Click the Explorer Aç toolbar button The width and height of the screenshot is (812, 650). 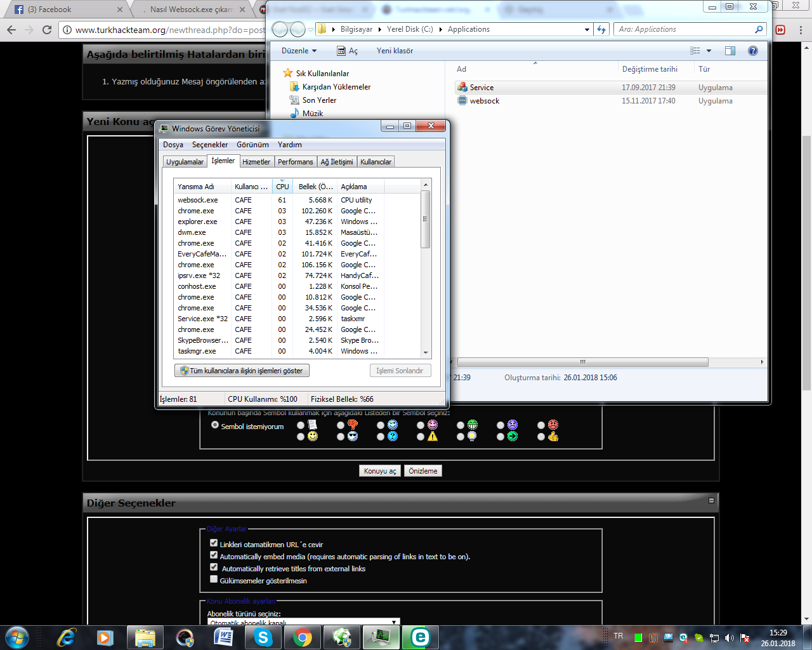coord(348,51)
